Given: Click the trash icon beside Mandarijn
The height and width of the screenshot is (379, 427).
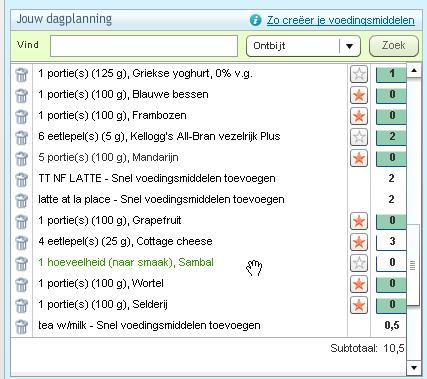Looking at the screenshot, I should click(x=22, y=158).
